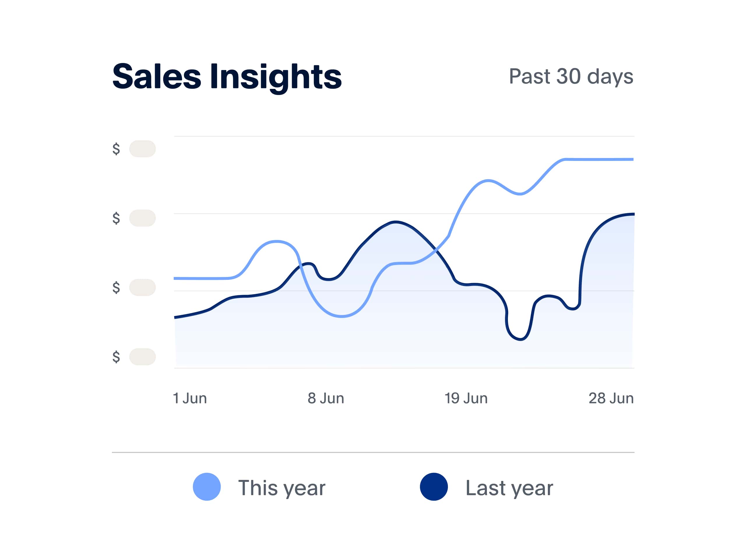
Task: Select the 8 Jun date label
Action: click(x=326, y=399)
